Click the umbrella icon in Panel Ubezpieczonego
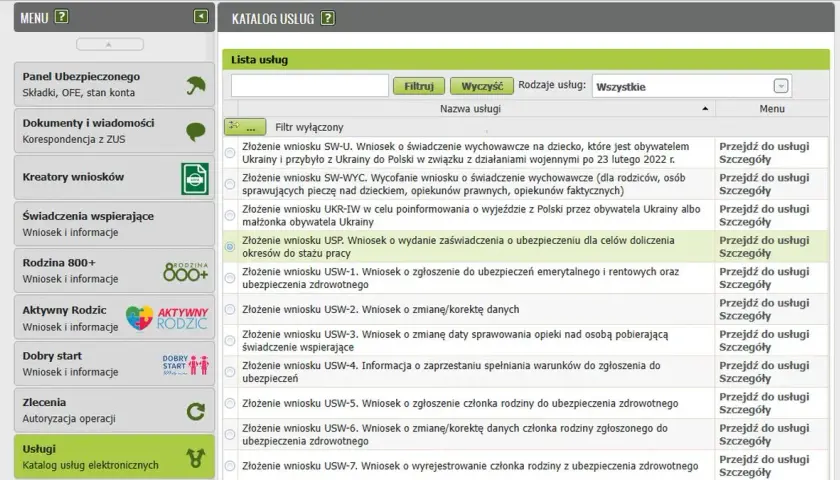 click(196, 85)
